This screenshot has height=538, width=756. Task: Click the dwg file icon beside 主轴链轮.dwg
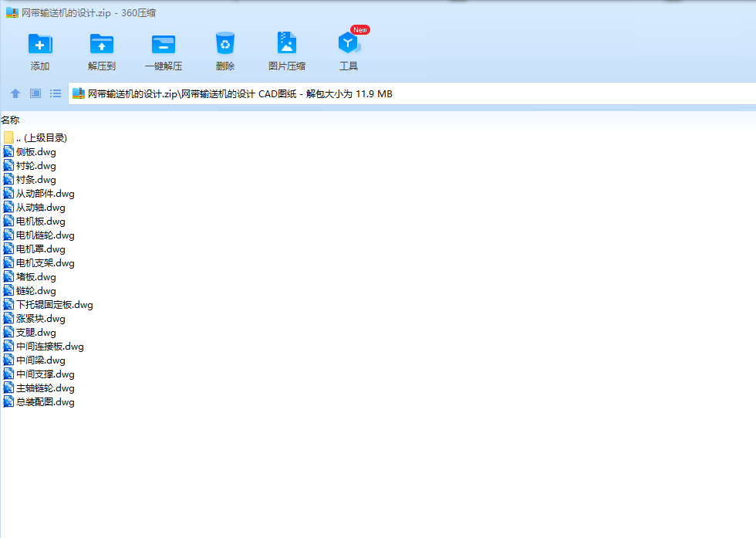pyautogui.click(x=8, y=388)
